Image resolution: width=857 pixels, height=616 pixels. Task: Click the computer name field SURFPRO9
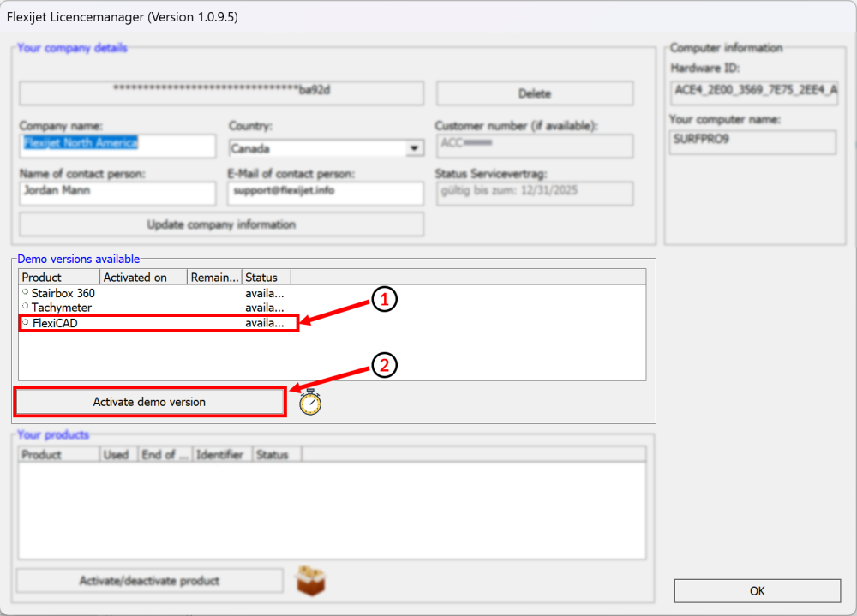[x=752, y=142]
